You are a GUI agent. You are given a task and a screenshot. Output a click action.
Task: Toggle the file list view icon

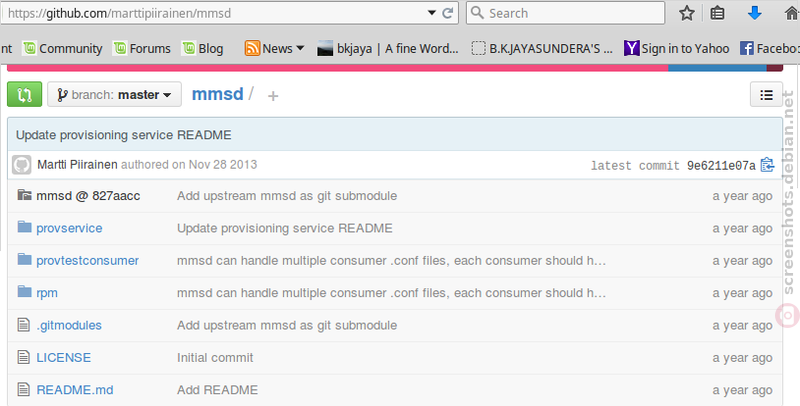766,95
